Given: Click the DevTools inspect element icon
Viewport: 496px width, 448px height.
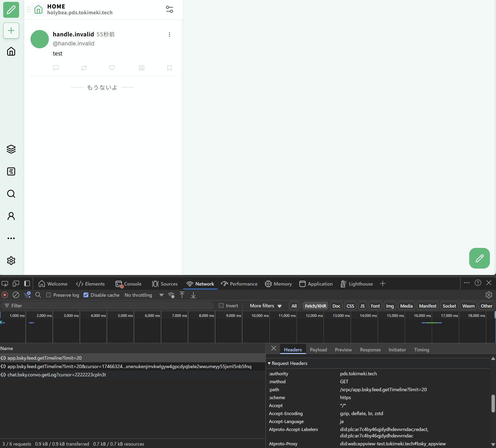Looking at the screenshot, I should [x=5, y=284].
